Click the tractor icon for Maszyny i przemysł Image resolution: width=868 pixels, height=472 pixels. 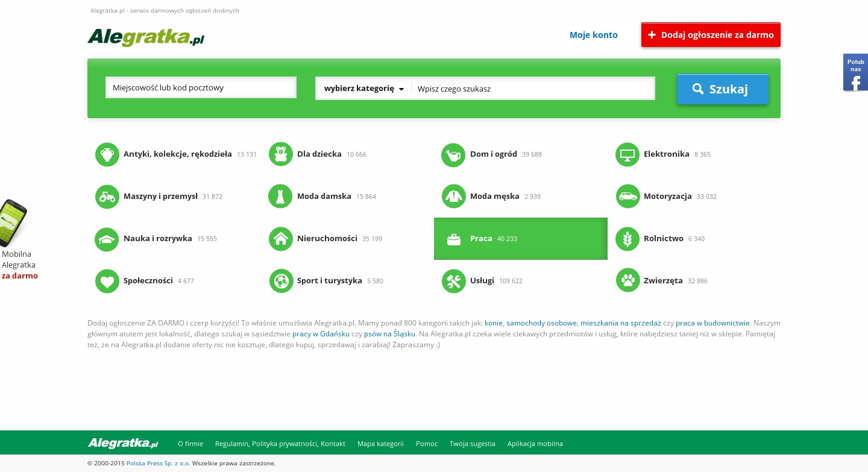pos(107,197)
